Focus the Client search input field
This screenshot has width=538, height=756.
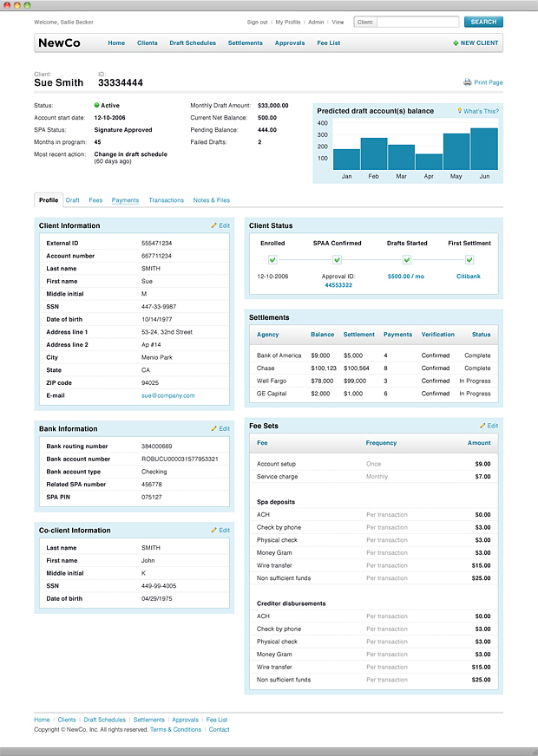(418, 22)
